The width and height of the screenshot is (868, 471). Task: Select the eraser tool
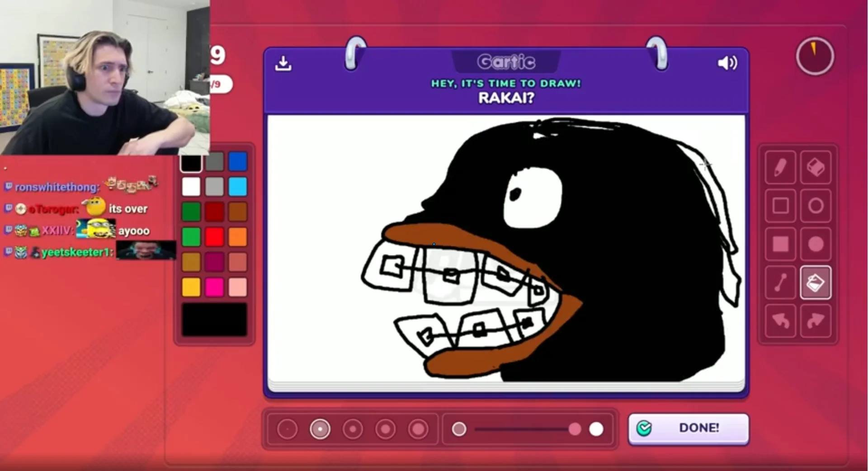[816, 168]
